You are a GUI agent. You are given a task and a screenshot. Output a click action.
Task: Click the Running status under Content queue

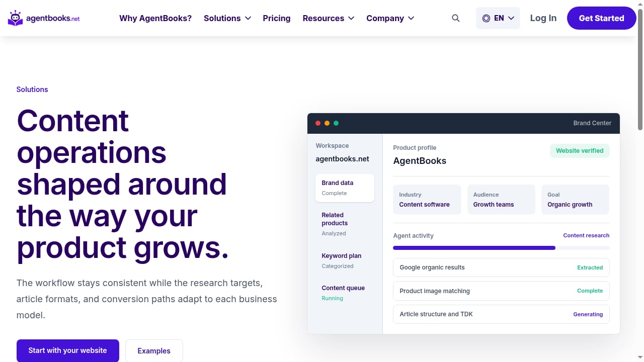(332, 298)
